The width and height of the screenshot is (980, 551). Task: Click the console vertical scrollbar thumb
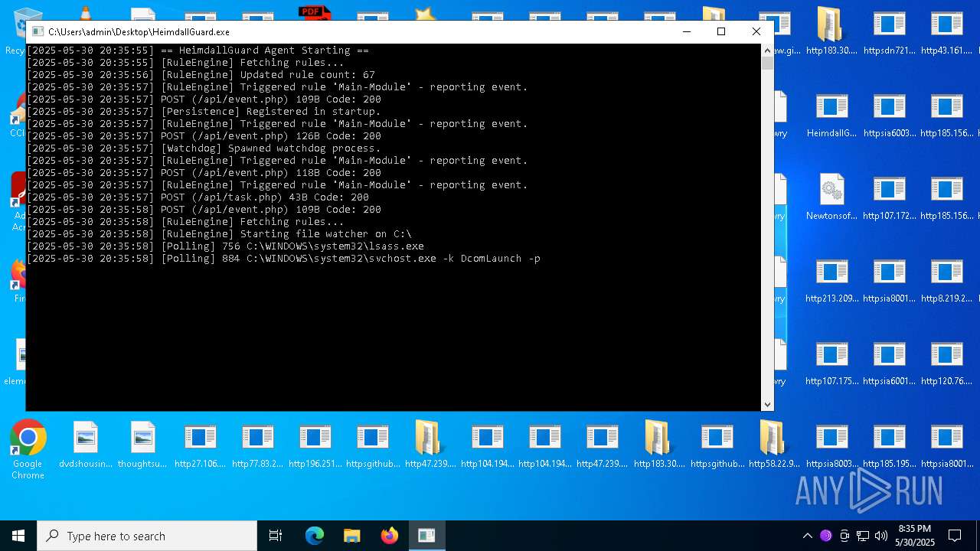pyautogui.click(x=767, y=63)
